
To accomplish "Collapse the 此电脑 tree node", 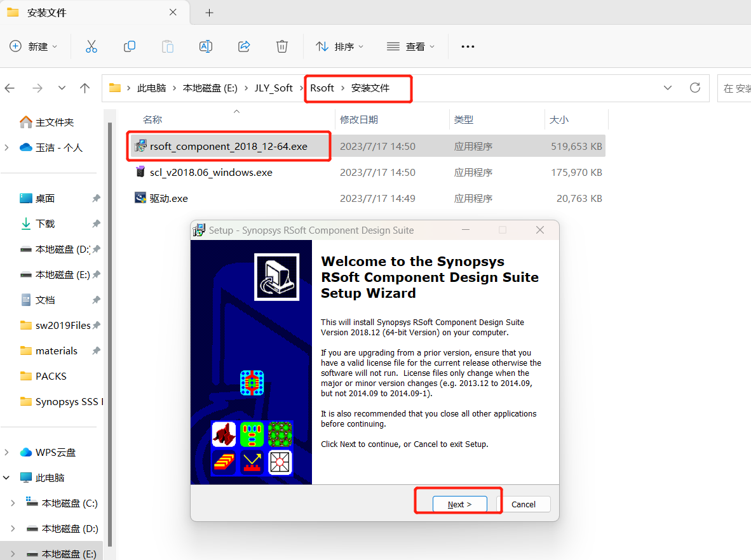I will pyautogui.click(x=7, y=477).
